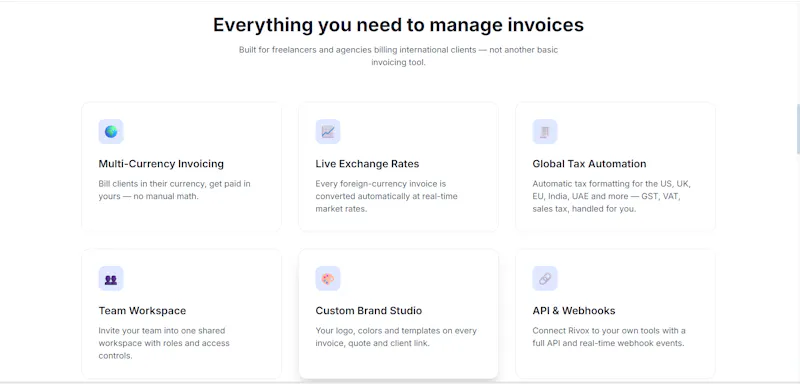Select the Global Tax Automation card title

(589, 164)
